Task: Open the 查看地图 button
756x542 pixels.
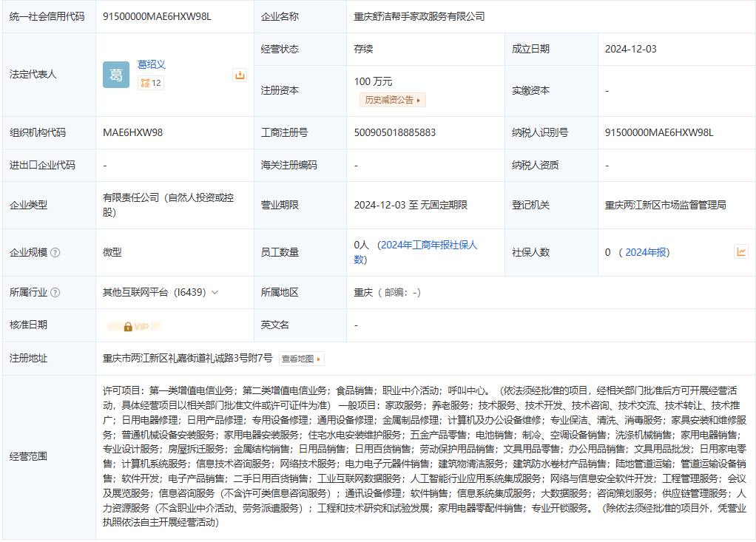Action: pos(302,359)
